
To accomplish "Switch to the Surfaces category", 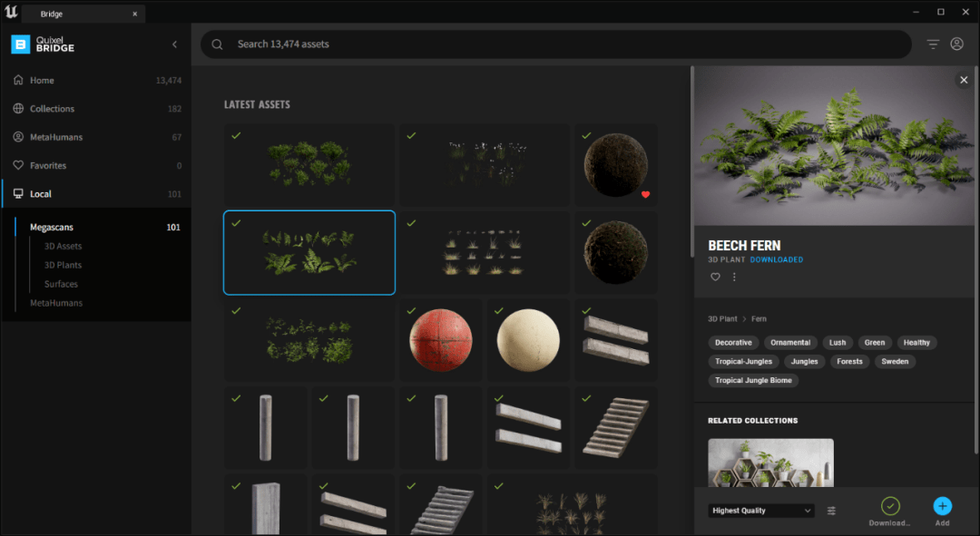I will [60, 284].
